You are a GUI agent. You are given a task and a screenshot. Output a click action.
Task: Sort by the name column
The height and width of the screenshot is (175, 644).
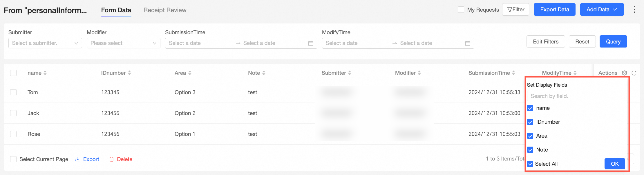45,73
